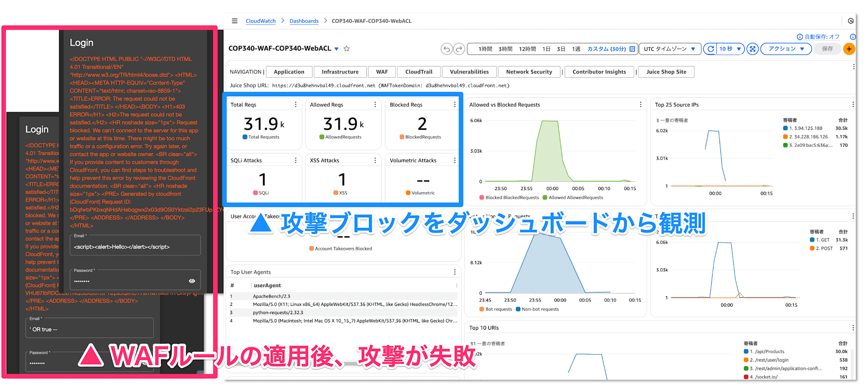This screenshot has height=387, width=868.
Task: Open Top 25 Source IPs widget menu
Action: pyautogui.click(x=853, y=105)
